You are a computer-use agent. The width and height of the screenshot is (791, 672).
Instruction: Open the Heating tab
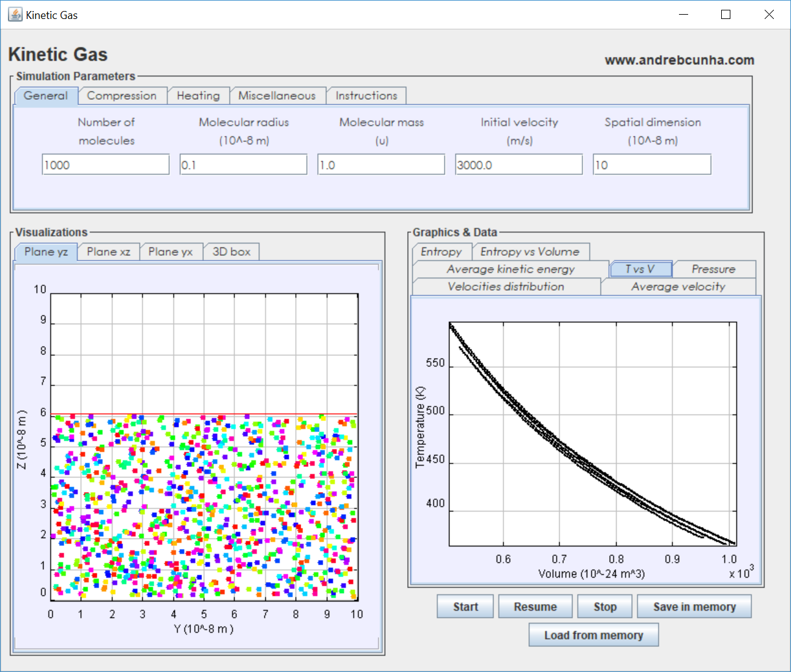pos(198,95)
